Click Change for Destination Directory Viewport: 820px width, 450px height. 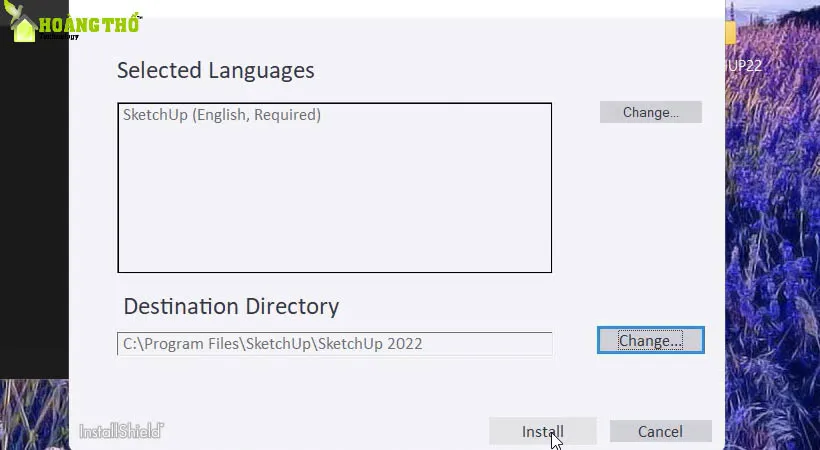click(x=651, y=341)
